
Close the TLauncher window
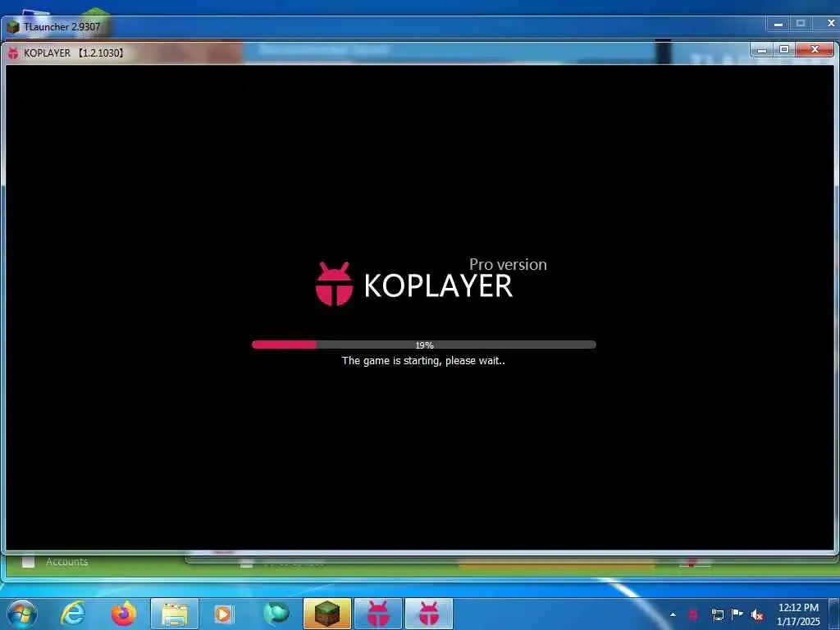829,24
